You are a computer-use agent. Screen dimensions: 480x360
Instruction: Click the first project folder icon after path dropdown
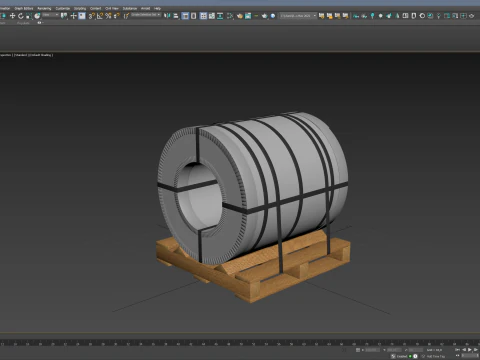click(x=321, y=16)
